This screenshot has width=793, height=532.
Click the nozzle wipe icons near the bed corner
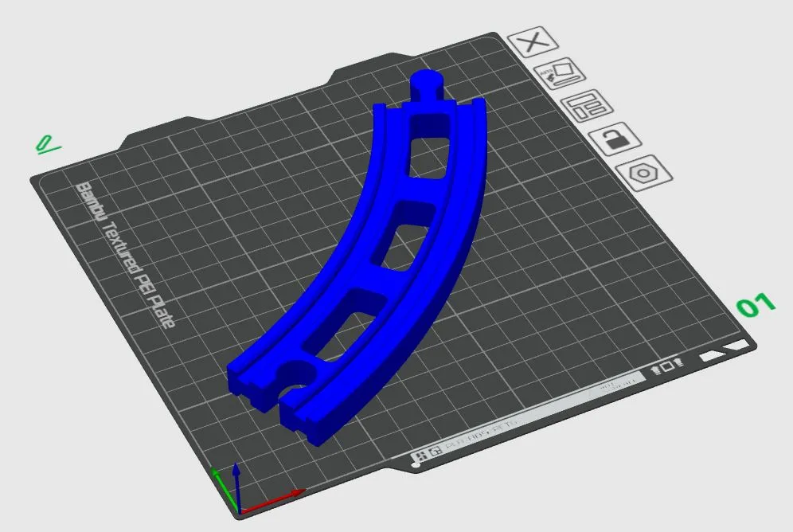pyautogui.click(x=667, y=367)
